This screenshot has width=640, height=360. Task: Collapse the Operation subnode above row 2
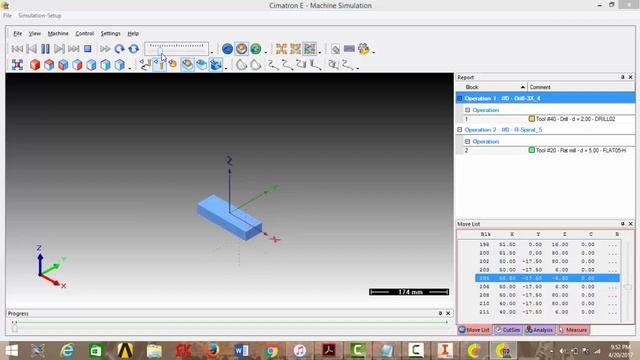[x=468, y=142]
